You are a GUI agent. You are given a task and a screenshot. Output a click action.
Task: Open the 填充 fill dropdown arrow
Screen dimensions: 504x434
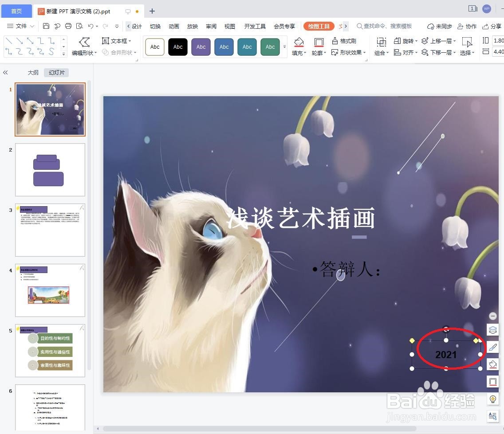pyautogui.click(x=305, y=53)
